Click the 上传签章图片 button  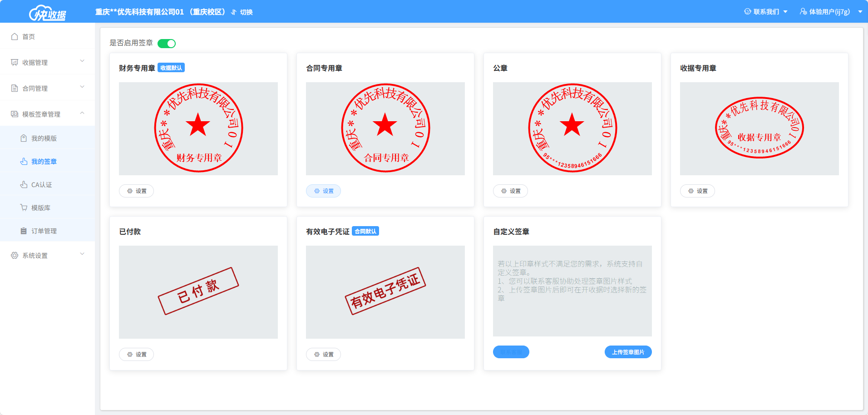click(x=628, y=352)
